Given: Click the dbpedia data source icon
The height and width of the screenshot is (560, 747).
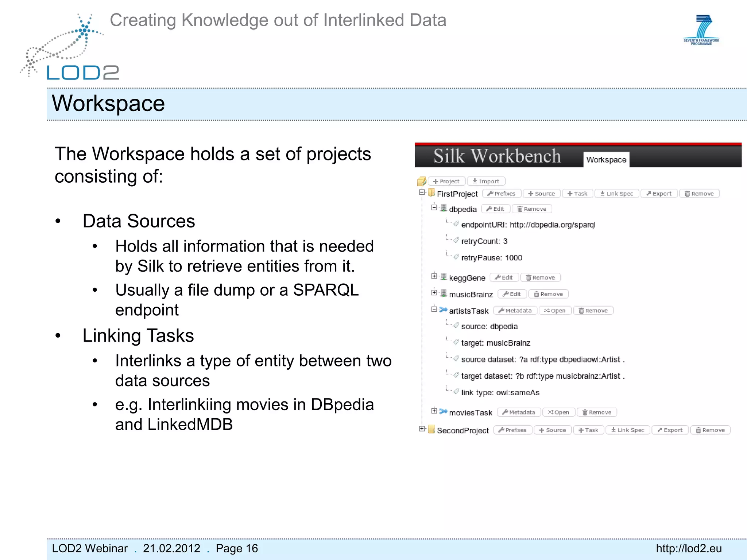Looking at the screenshot, I should point(444,208).
